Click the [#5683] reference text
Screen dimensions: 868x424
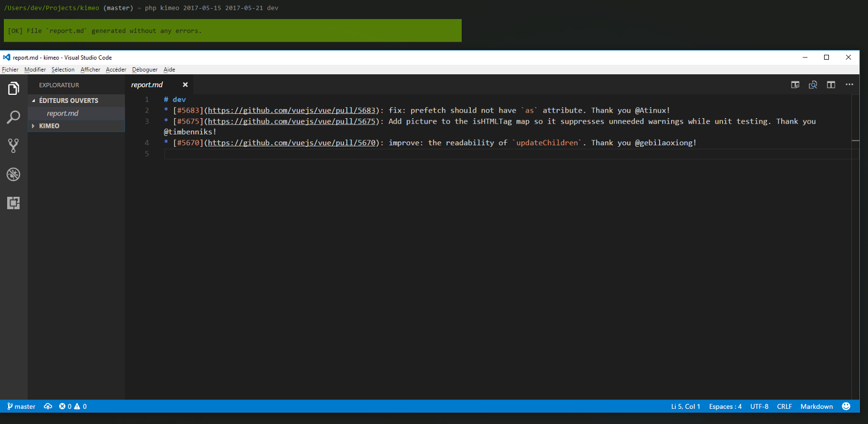188,111
